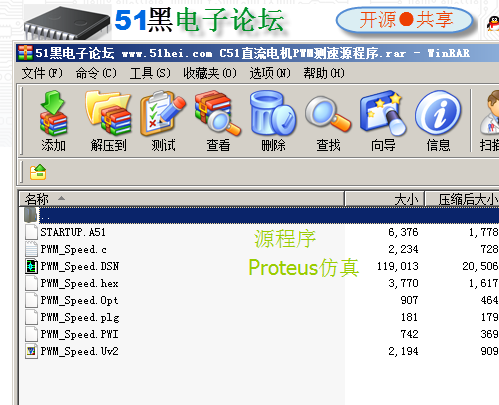The height and width of the screenshot is (405, 499).
Task: Go up one folder level icon
Action: pyautogui.click(x=38, y=172)
